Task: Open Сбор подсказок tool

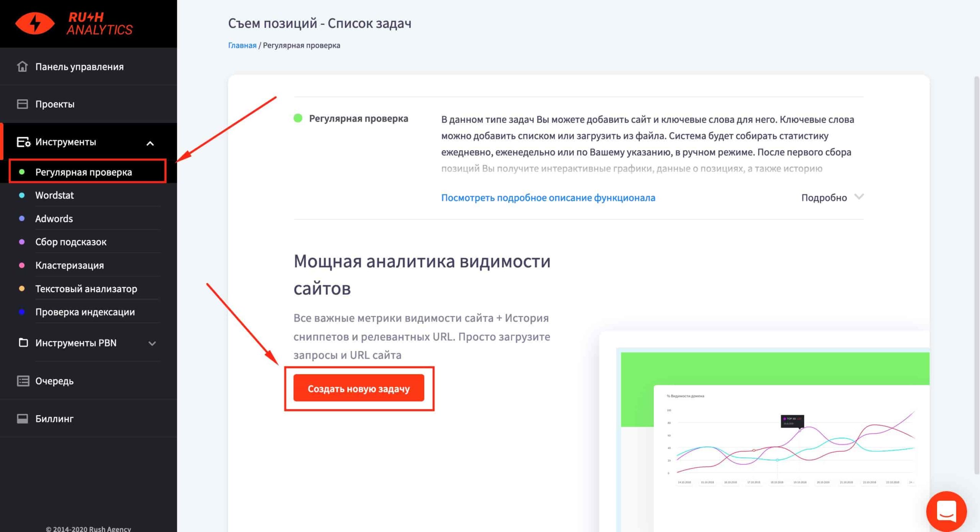Action: 71,242
